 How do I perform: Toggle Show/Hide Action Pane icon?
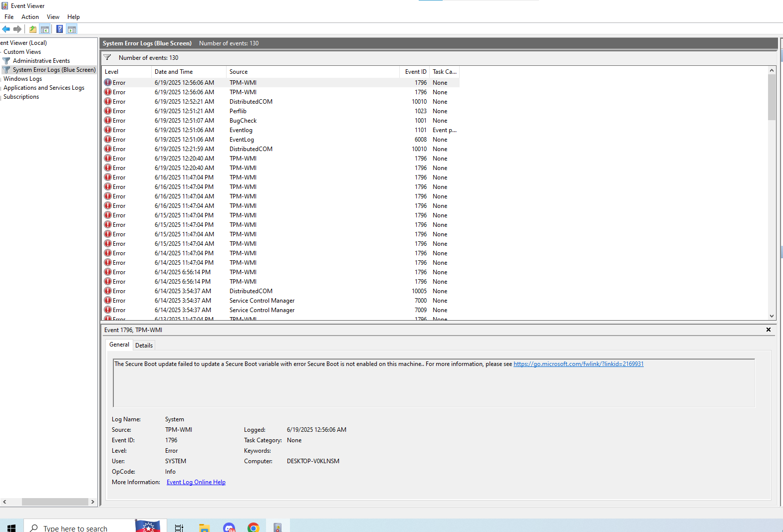(x=72, y=29)
